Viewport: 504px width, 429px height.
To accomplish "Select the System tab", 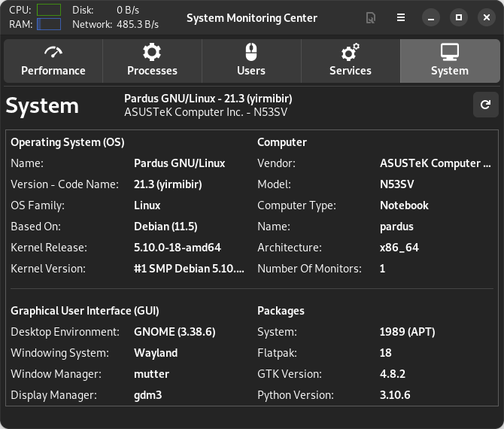I will (x=450, y=61).
